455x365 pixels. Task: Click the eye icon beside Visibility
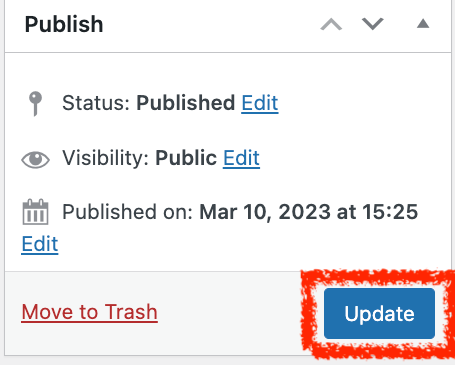35,159
